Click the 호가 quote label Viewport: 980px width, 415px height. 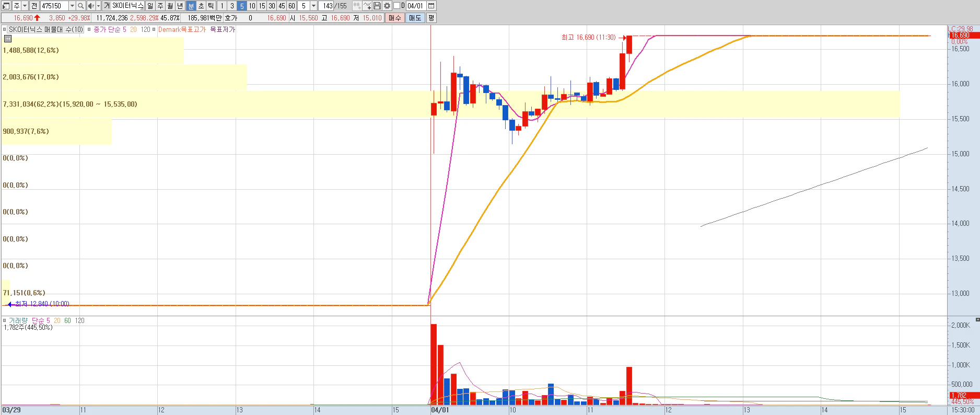231,18
